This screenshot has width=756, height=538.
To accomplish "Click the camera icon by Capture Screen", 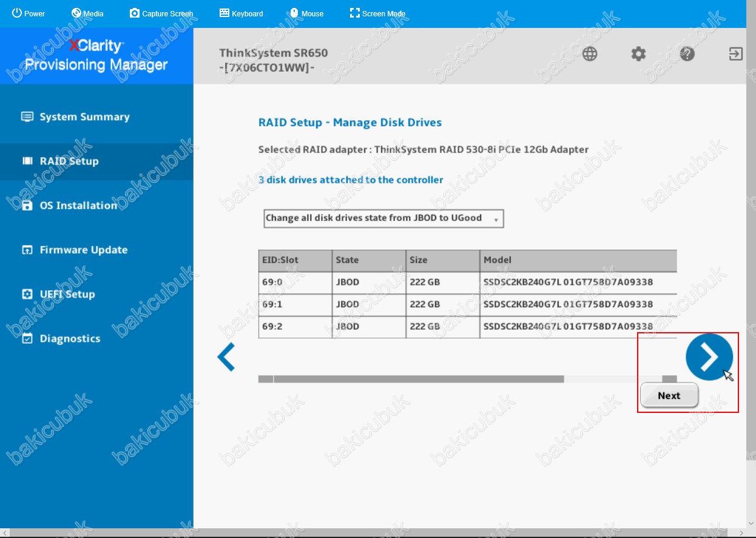I will click(135, 13).
